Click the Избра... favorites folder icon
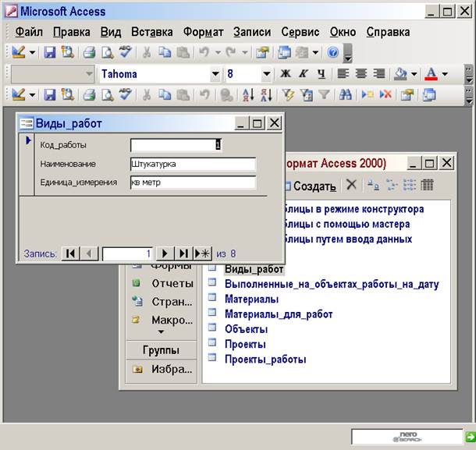Screen dimensions: 476x450 [137, 370]
